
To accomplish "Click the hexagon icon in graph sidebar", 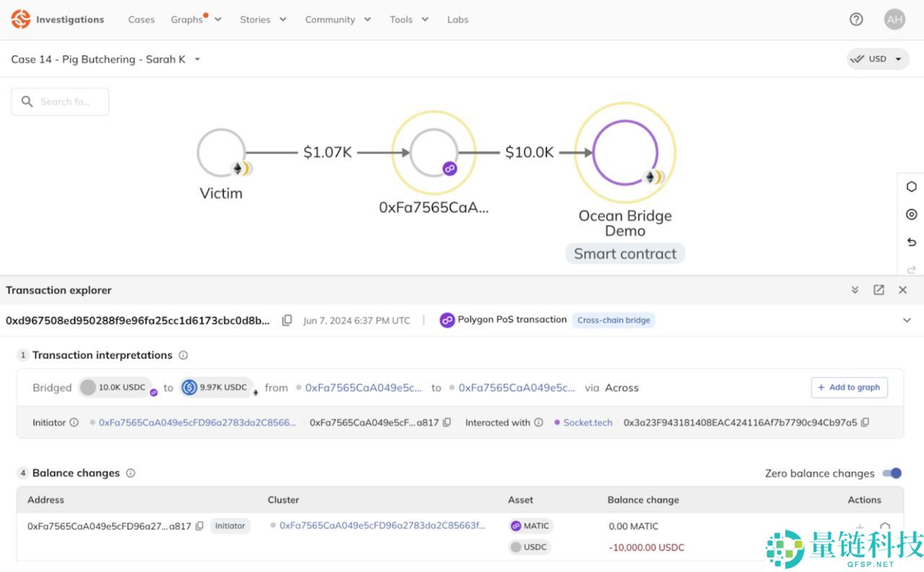I will click(x=911, y=187).
